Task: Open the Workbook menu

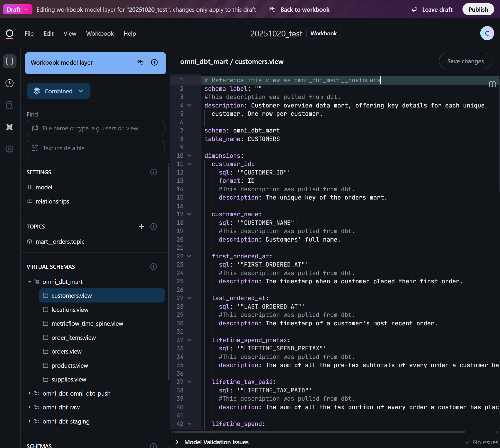Action: [x=100, y=34]
